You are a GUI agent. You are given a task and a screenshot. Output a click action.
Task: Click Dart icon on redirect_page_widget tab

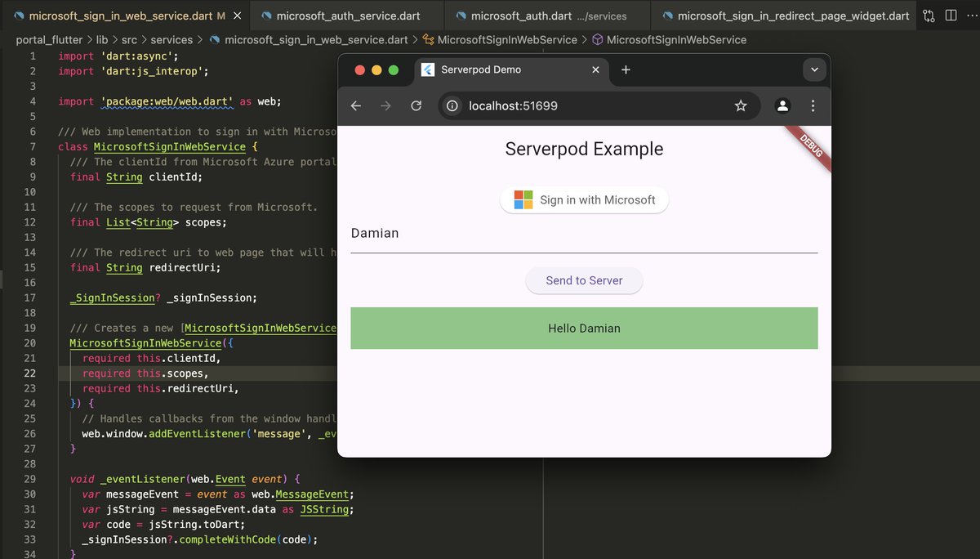667,16
